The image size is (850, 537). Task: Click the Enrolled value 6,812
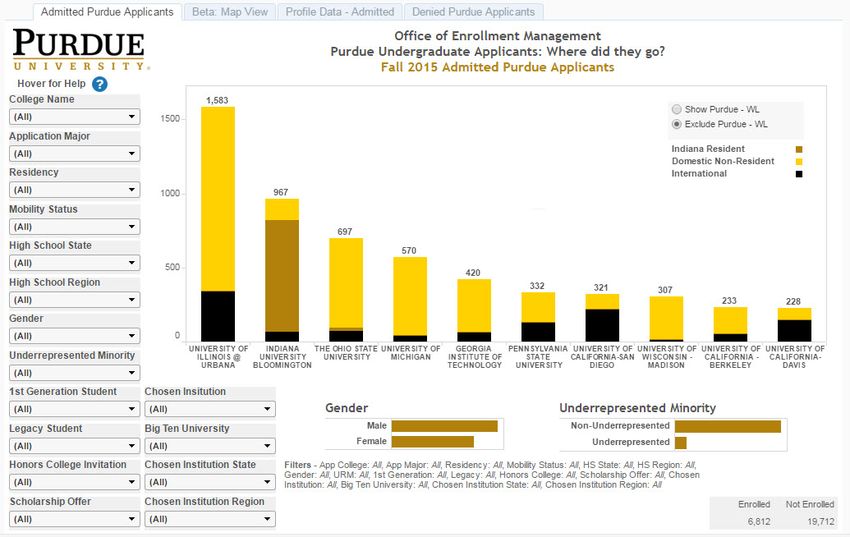point(759,522)
